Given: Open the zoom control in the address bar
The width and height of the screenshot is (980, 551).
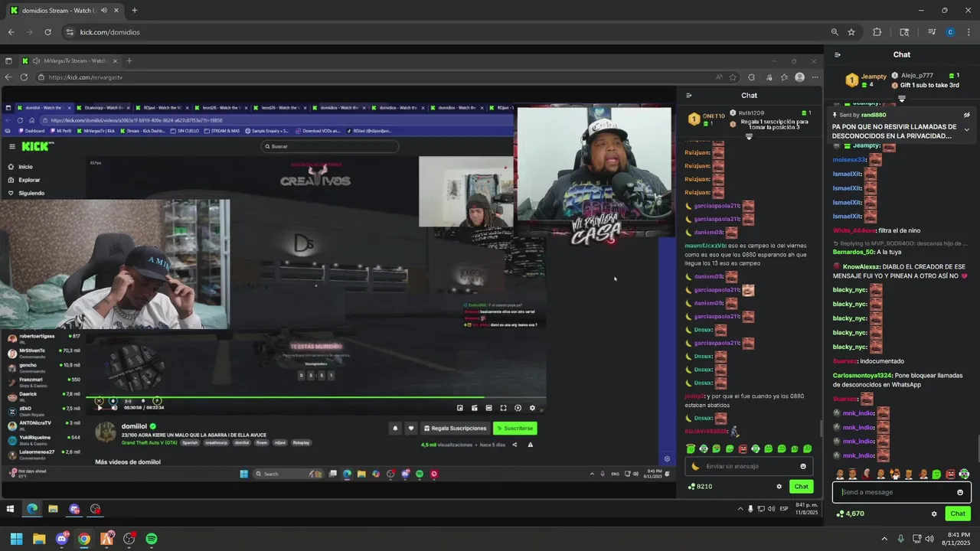Looking at the screenshot, I should click(835, 32).
